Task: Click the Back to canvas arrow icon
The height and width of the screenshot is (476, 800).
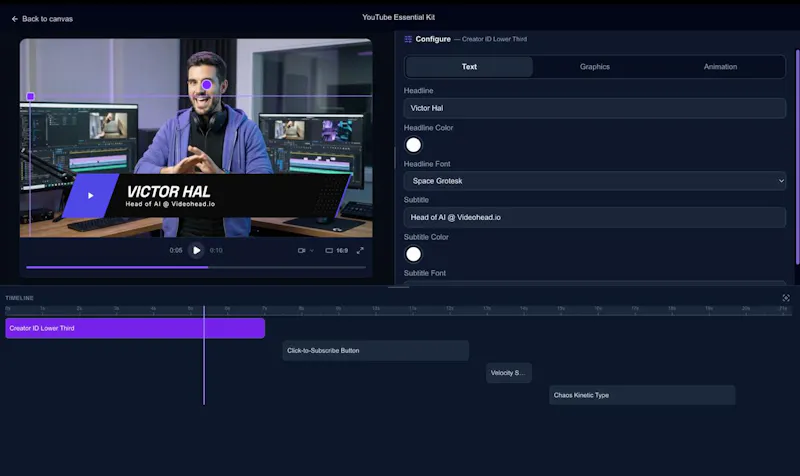Action: click(14, 19)
